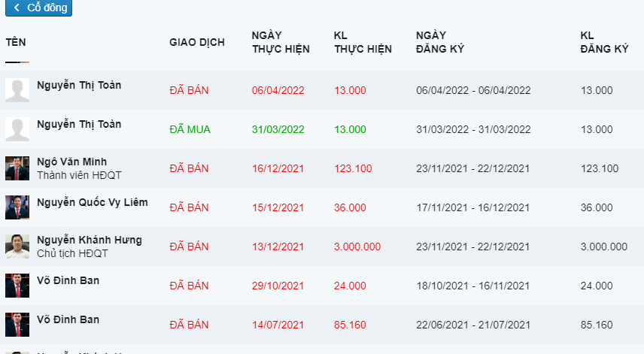Click the Cổ đông back button

click(38, 8)
